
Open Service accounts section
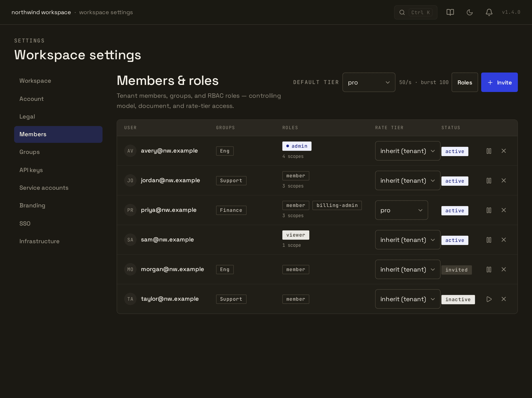58,188
